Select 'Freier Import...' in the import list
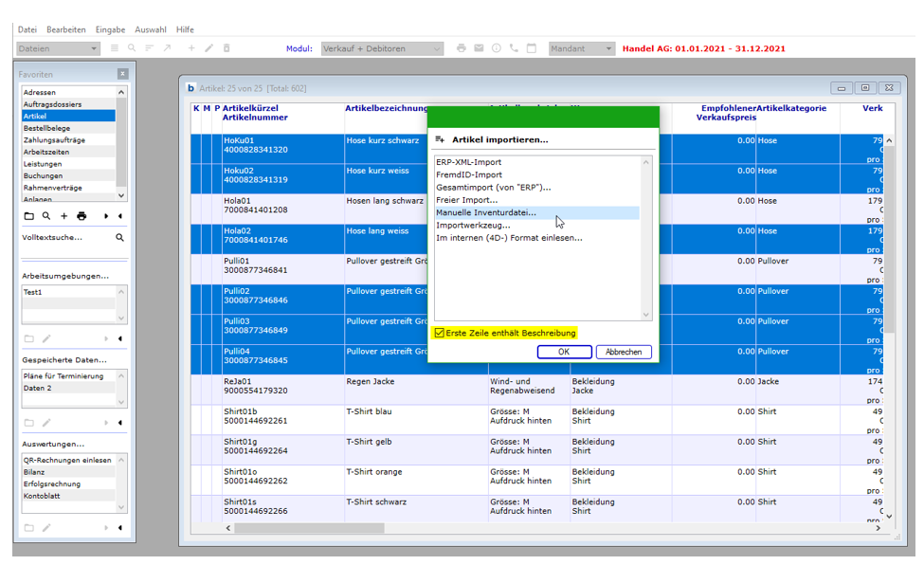This screenshot has height=565, width=924. pos(466,200)
